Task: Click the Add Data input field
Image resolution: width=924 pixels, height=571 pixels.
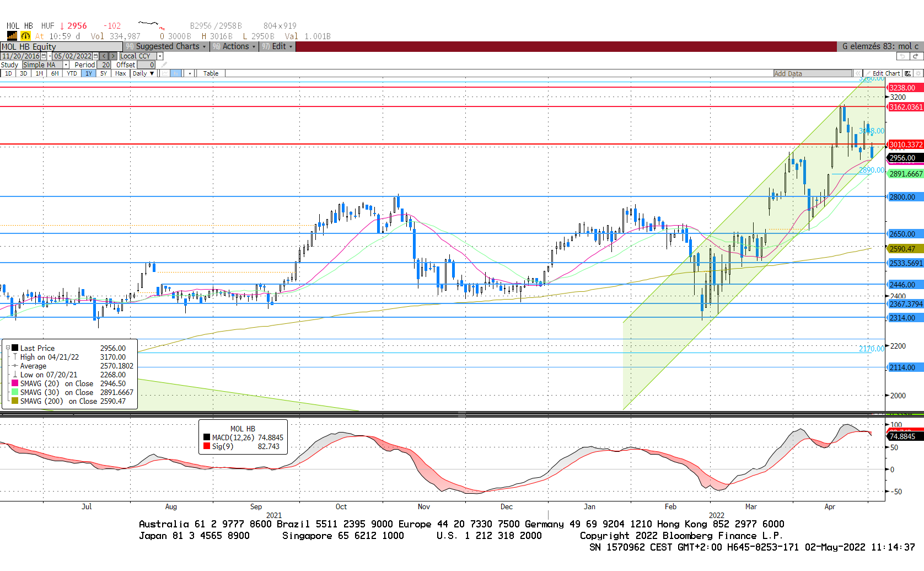Action: [x=813, y=73]
